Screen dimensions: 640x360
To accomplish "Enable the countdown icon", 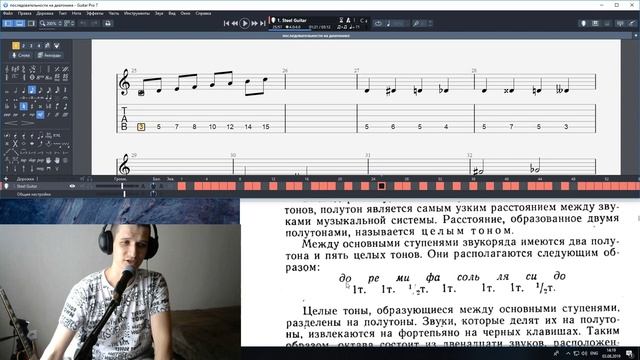I will pos(341,20).
